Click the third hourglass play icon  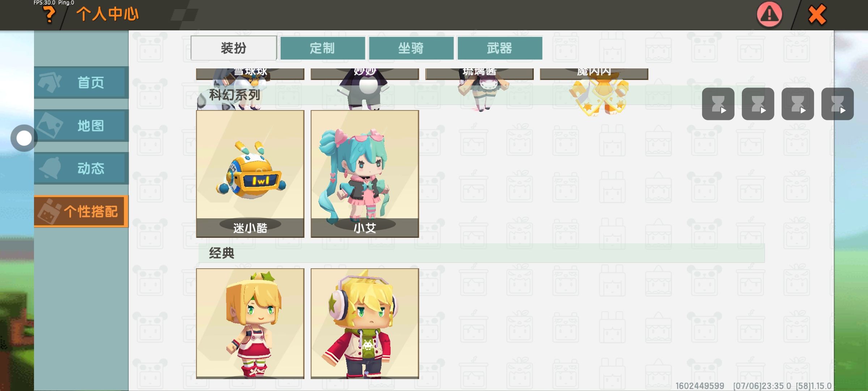point(797,104)
